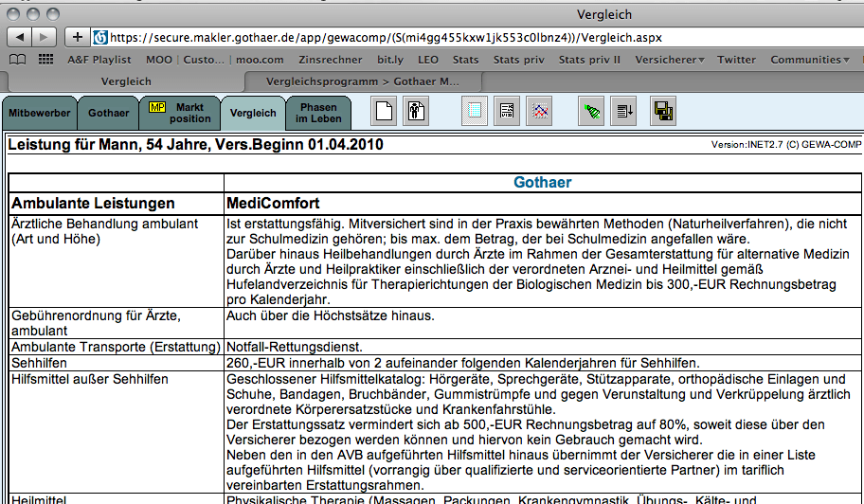This screenshot has width=864, height=504.
Task: Select the Vergleich browser tab
Action: click(126, 81)
